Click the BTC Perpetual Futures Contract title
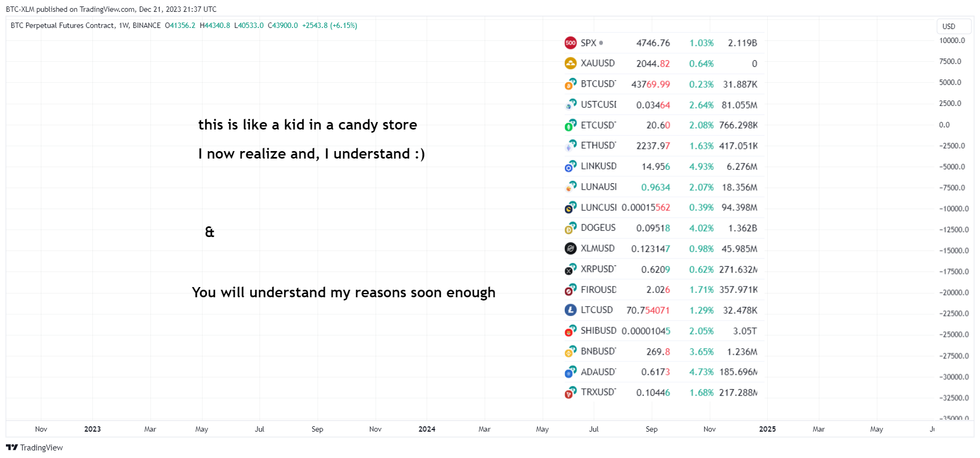980x458 pixels. [x=63, y=25]
